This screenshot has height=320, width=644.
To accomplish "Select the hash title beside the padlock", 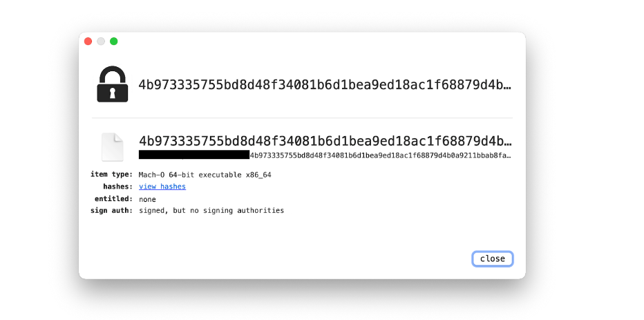I will (325, 84).
